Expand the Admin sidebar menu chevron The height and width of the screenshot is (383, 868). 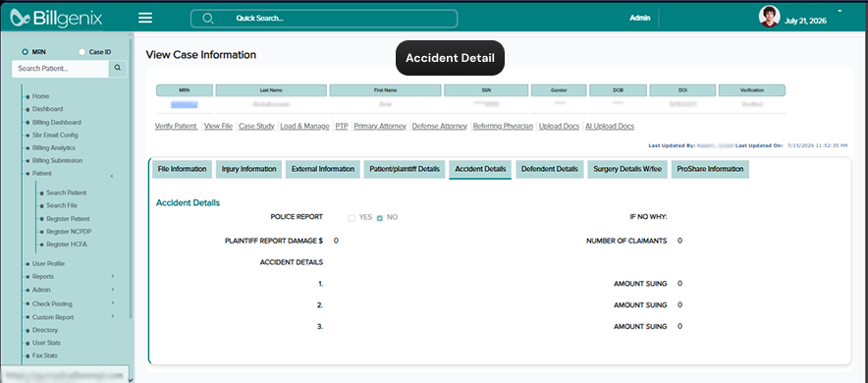click(x=112, y=290)
